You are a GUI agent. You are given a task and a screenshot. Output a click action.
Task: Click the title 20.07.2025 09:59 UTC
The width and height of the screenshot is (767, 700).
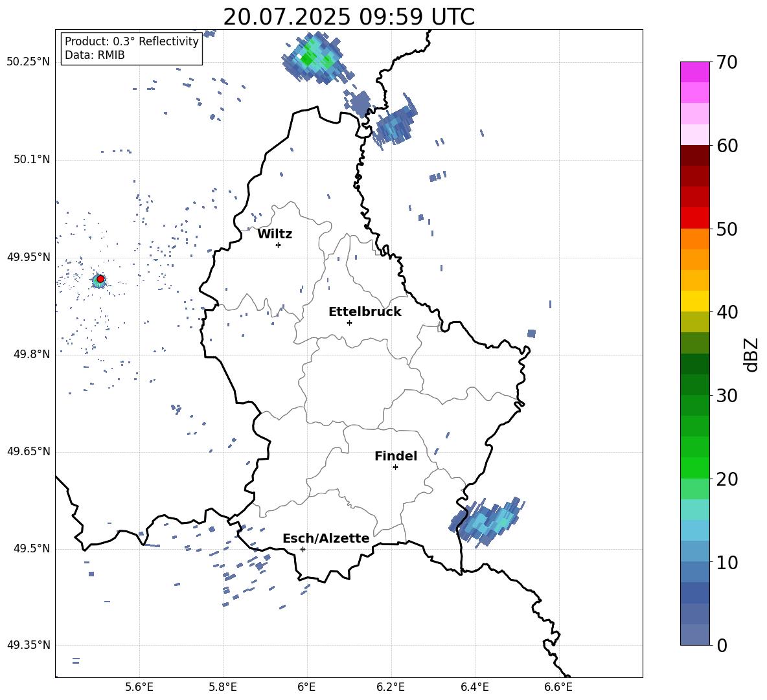pyautogui.click(x=349, y=17)
